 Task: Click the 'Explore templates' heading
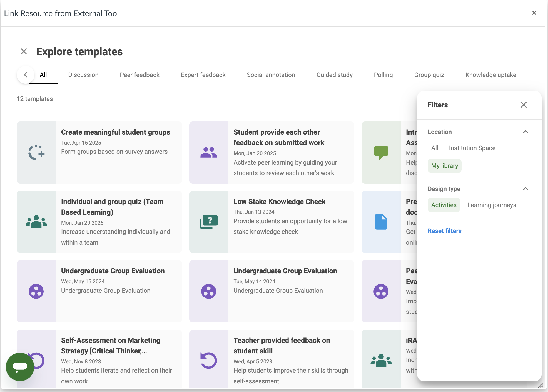[79, 52]
